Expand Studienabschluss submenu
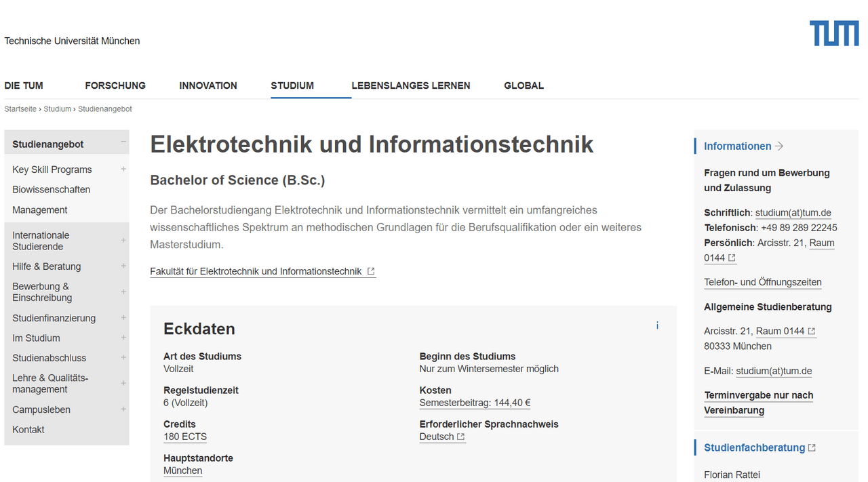868x482 pixels. tap(123, 357)
